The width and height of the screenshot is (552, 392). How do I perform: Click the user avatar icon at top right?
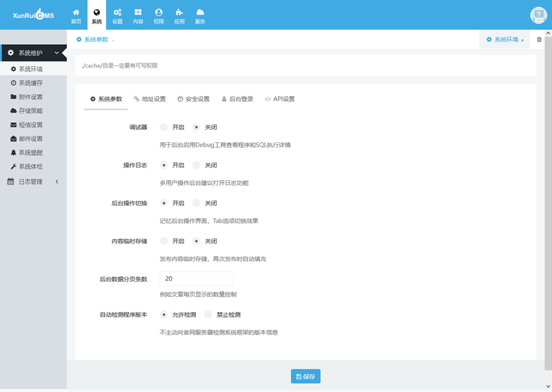pos(538,15)
